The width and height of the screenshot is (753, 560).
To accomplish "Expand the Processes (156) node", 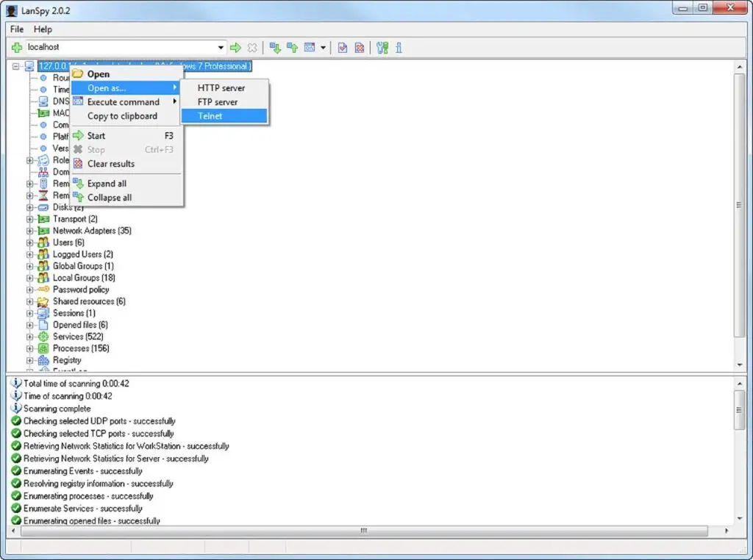I will point(29,348).
